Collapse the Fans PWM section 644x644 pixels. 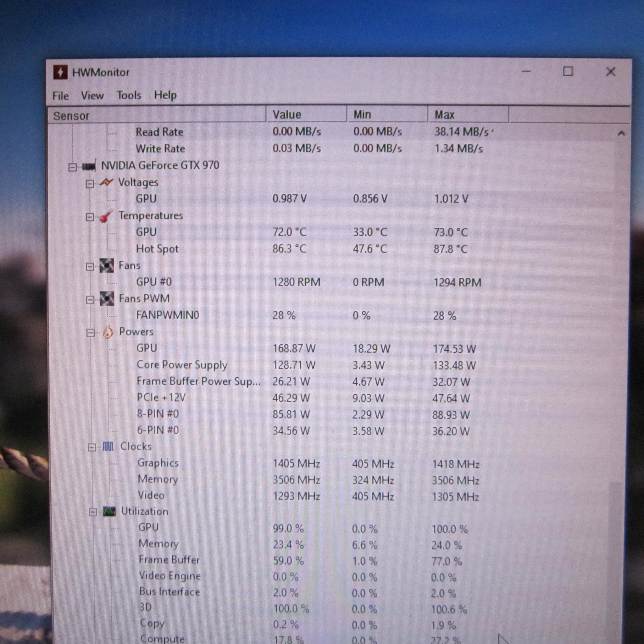[90, 300]
